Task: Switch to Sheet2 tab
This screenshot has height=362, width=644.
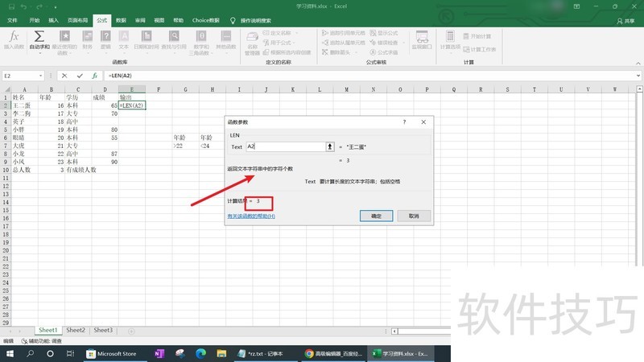Action: tap(76, 330)
